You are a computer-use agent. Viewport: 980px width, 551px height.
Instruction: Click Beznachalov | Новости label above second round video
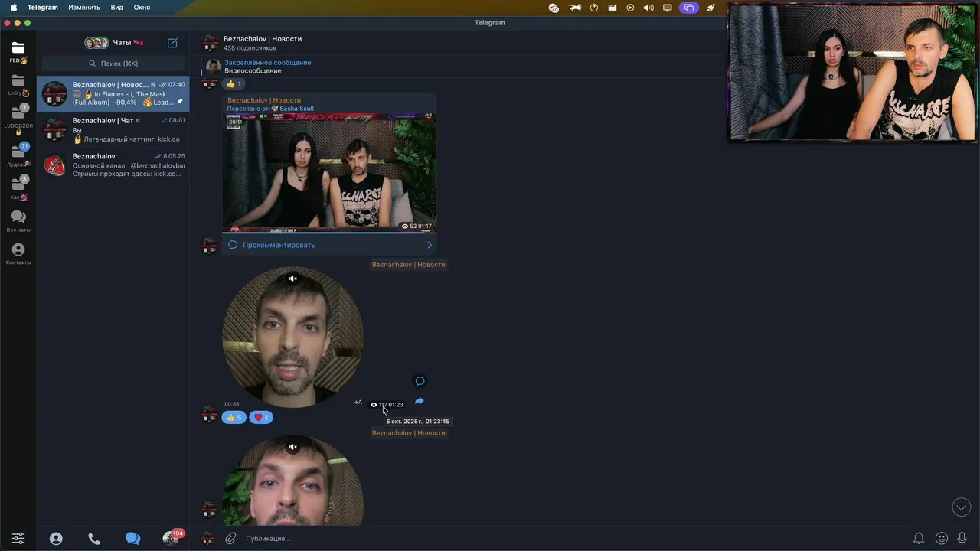pos(408,433)
